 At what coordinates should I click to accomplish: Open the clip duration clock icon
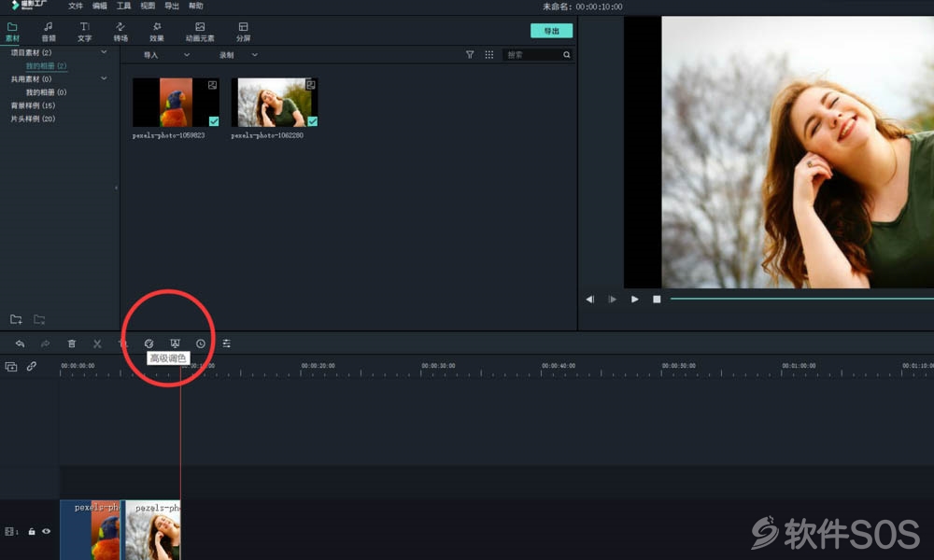[x=201, y=343]
